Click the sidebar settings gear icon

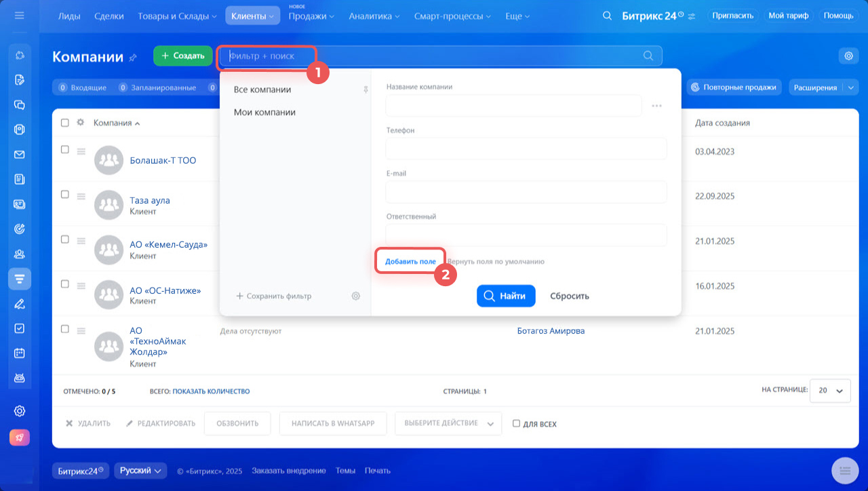(20, 411)
